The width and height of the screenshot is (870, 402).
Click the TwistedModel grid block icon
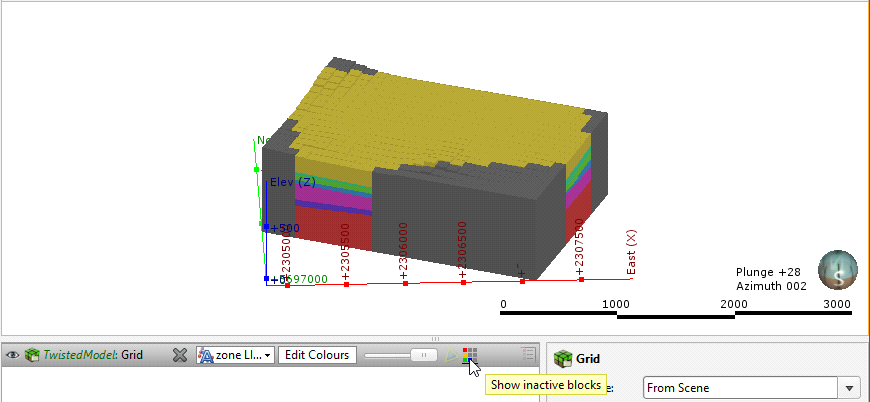click(32, 355)
